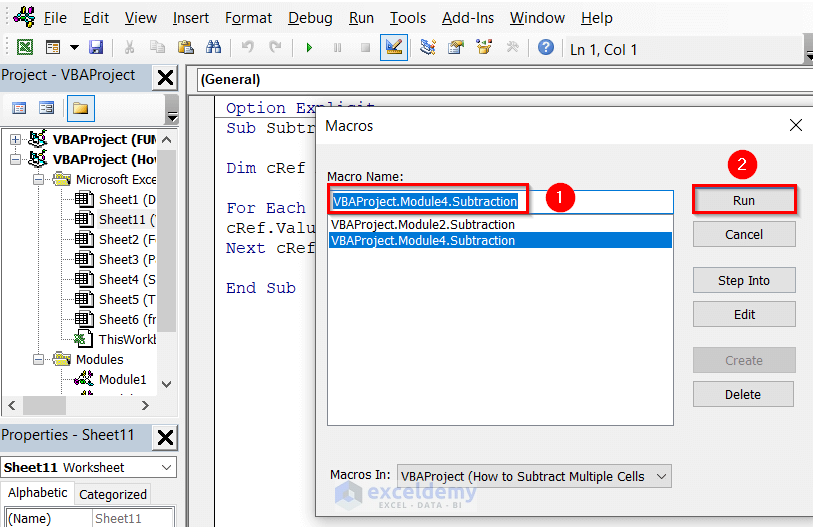
Task: Open the Tools menu
Action: (408, 18)
